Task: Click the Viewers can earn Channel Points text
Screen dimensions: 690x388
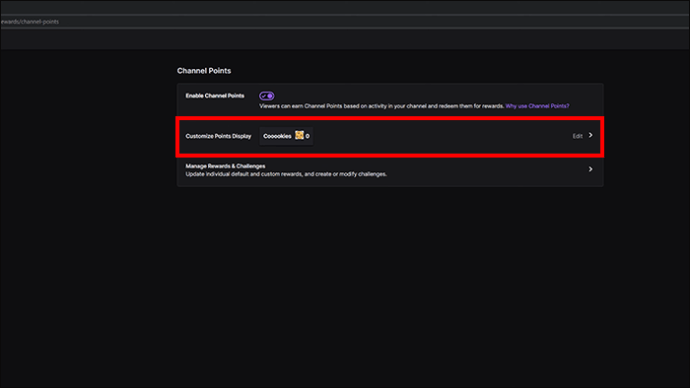Action: [x=382, y=106]
